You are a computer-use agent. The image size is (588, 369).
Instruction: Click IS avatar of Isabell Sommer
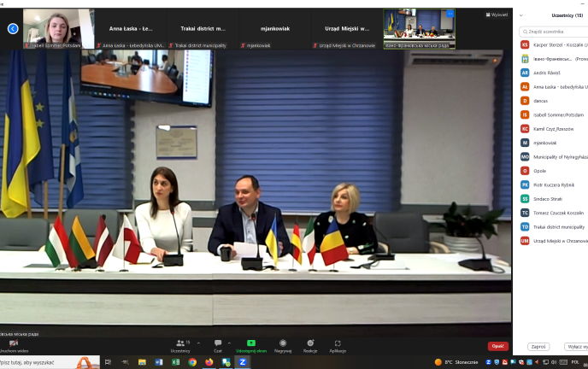pos(525,114)
